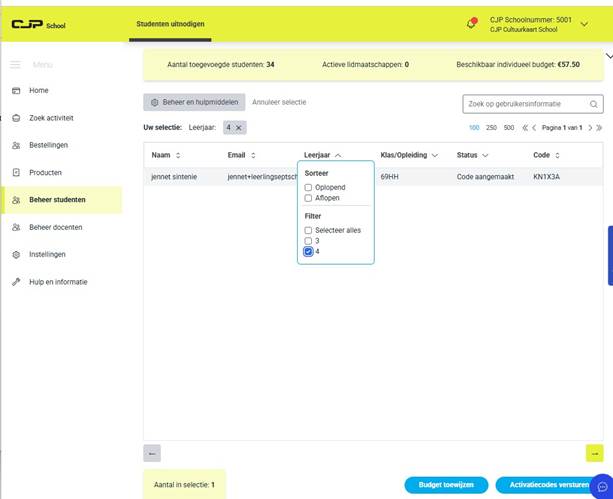Check the Oplopend sort checkbox

308,188
